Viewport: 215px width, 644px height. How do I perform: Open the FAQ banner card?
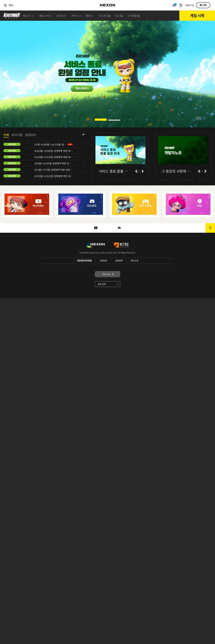(188, 204)
